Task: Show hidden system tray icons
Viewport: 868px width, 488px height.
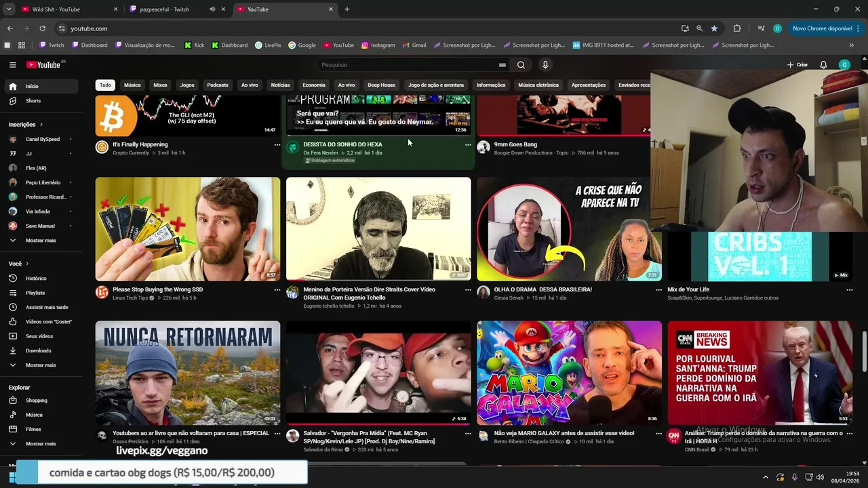Action: 766,477
